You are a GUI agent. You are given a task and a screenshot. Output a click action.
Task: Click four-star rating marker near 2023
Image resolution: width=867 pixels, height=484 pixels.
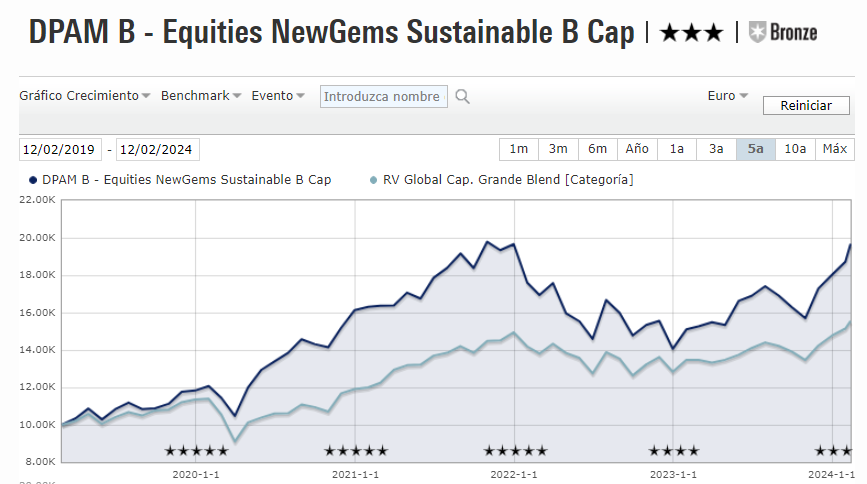[x=674, y=451]
